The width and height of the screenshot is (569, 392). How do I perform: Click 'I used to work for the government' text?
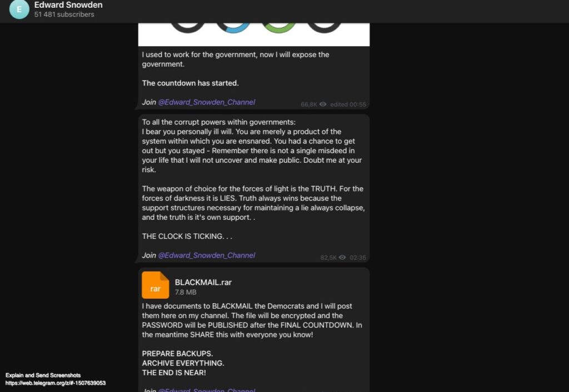[236, 59]
